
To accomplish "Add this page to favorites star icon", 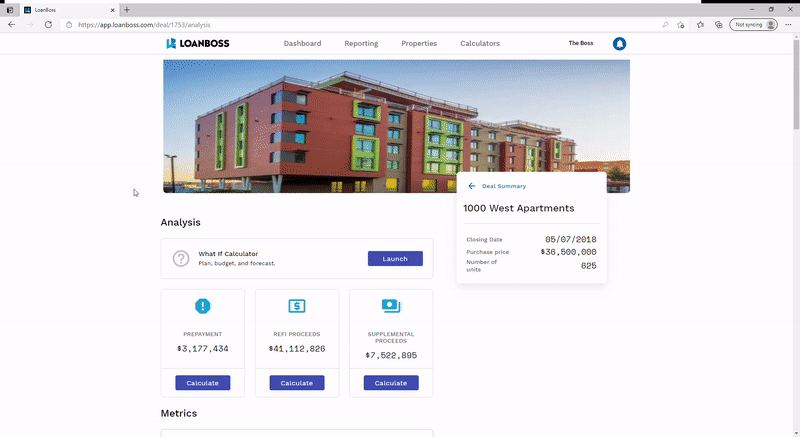I will [x=681, y=24].
